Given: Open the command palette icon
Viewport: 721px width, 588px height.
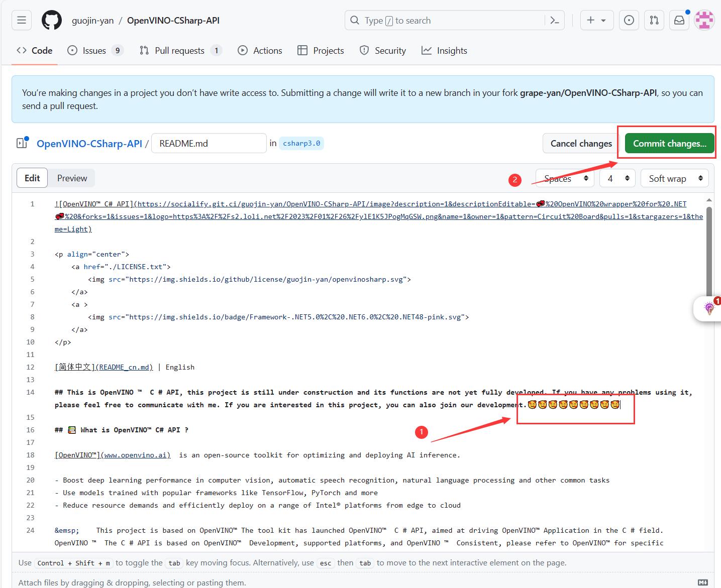Looking at the screenshot, I should click(555, 21).
